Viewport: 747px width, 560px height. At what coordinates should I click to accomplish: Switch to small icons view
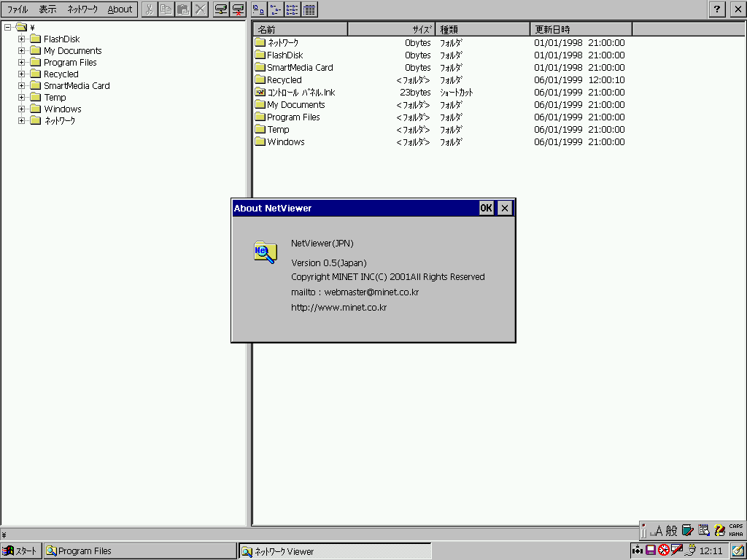[x=276, y=9]
